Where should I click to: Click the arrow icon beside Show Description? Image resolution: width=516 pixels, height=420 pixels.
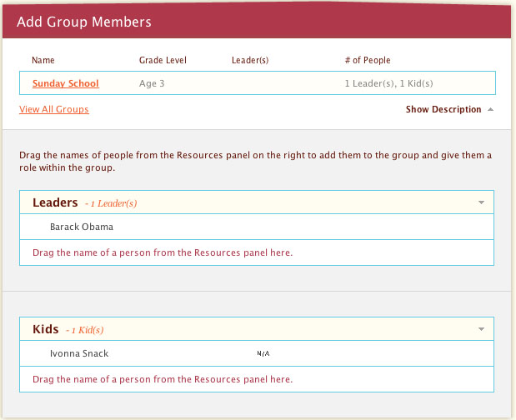[490, 109]
